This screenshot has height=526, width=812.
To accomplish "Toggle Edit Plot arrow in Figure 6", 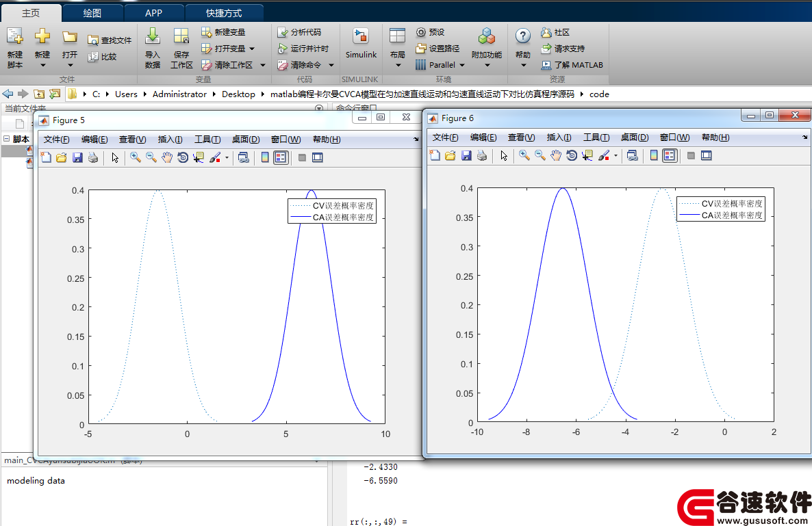I will [504, 156].
